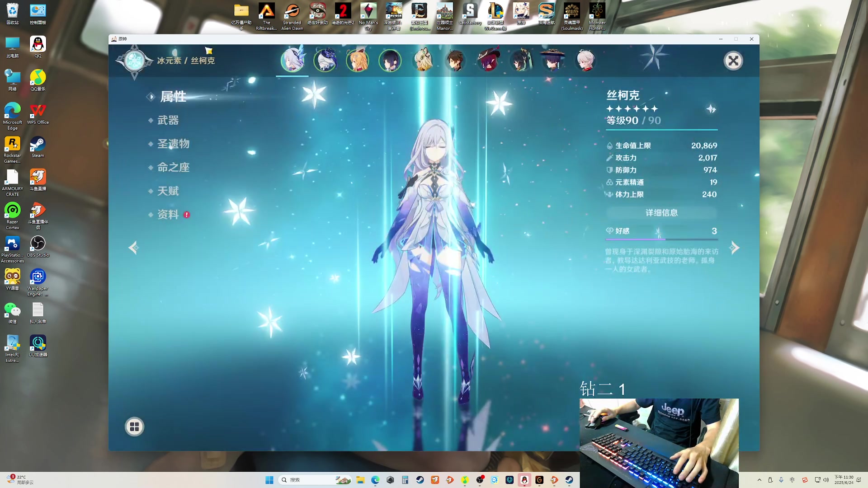
Task: Click the 生命值上限 max HP stat row
Action: pos(661,145)
